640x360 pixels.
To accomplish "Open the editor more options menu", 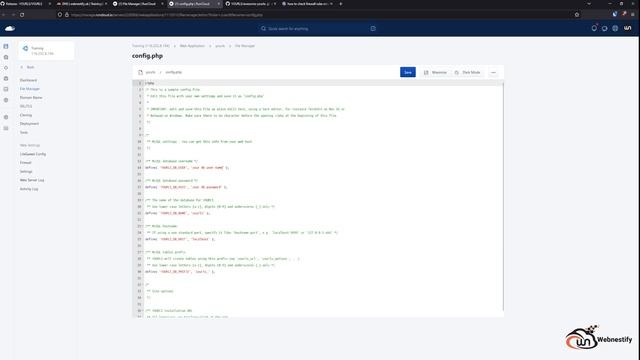I will tap(493, 72).
